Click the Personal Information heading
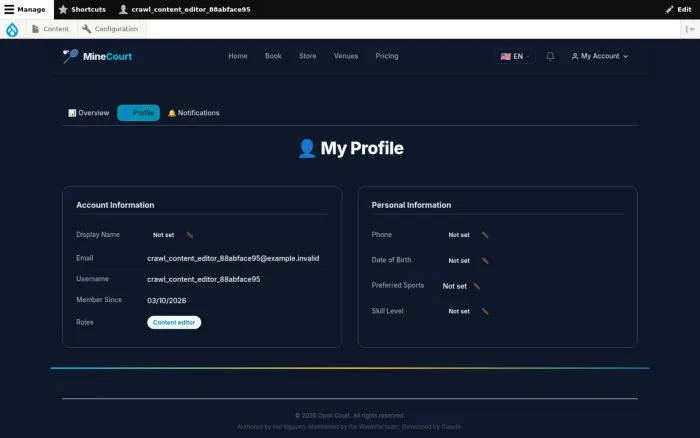Viewport: 700px width, 438px height. 411,205
